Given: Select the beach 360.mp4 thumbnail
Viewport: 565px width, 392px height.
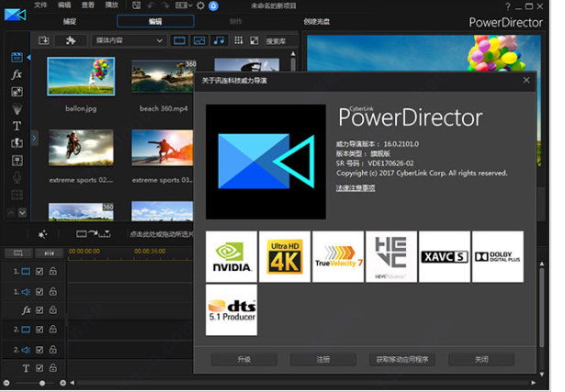Looking at the screenshot, I should tap(164, 76).
